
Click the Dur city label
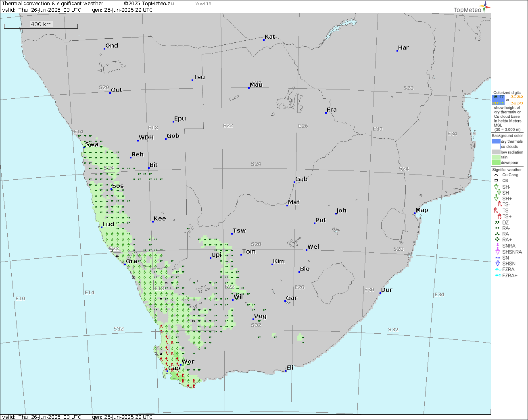click(387, 290)
